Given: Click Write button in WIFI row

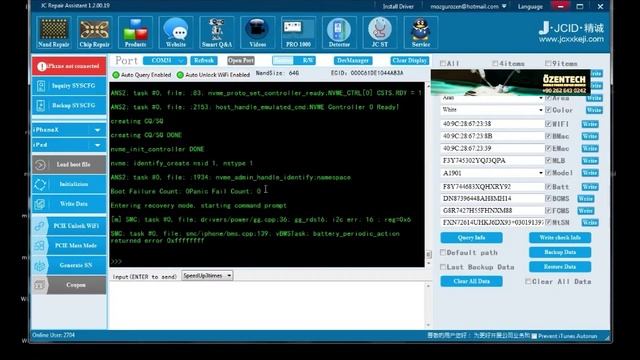Looking at the screenshot, I should click(590, 124).
